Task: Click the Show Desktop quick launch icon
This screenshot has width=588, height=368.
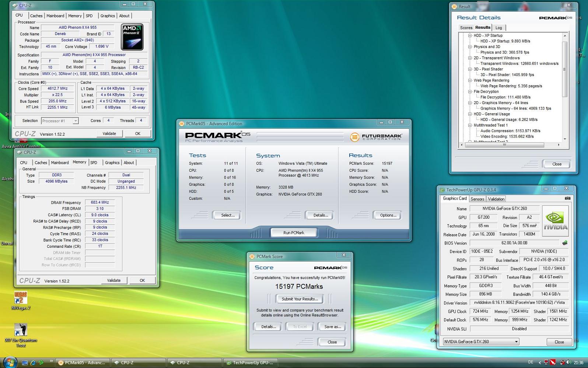Action: [25, 363]
